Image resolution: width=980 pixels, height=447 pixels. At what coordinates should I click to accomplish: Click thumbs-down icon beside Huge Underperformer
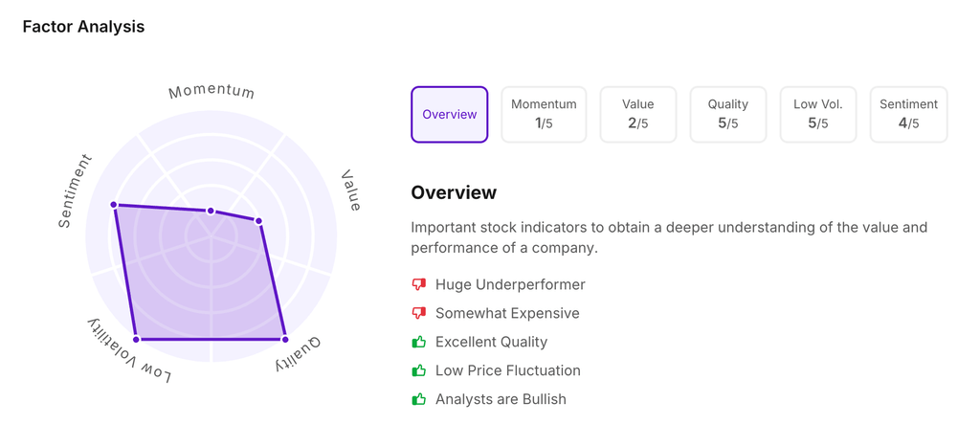(x=418, y=284)
